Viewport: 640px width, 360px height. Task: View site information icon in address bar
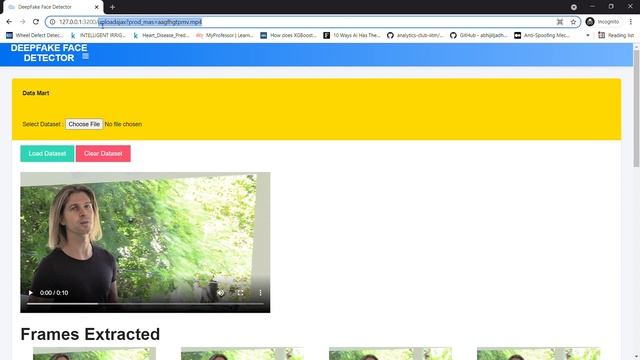pos(52,22)
